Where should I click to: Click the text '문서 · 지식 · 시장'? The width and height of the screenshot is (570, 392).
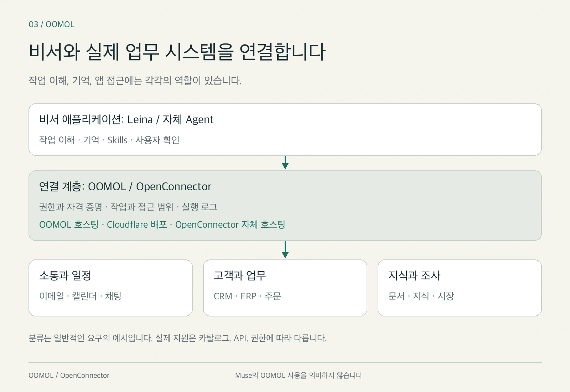pyautogui.click(x=421, y=296)
